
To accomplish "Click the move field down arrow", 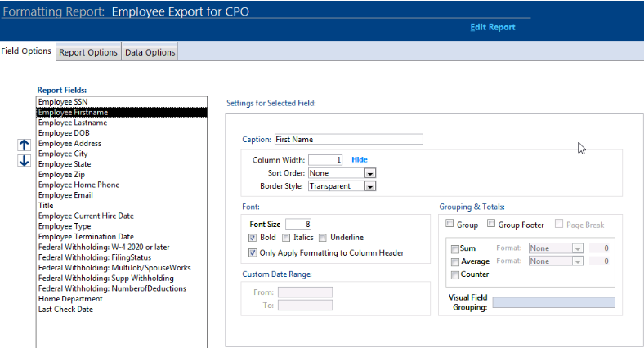I will (24, 161).
